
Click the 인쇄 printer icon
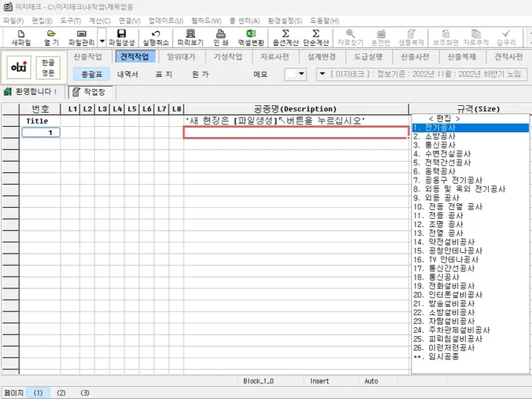click(x=221, y=37)
